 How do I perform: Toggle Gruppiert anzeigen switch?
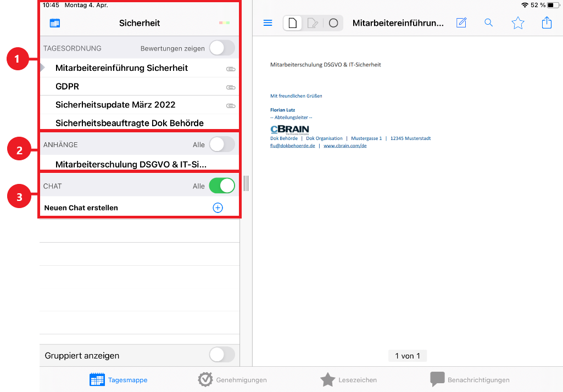click(x=222, y=355)
